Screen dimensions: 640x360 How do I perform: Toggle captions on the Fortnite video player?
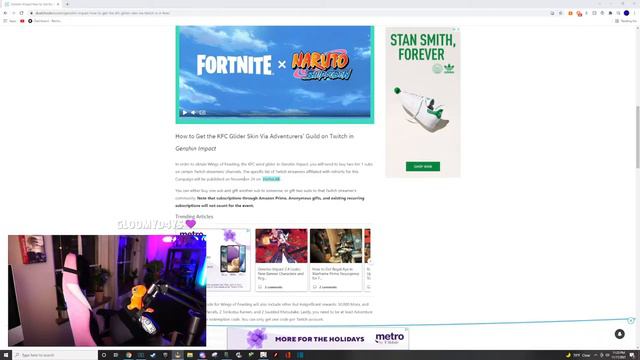click(x=202, y=112)
